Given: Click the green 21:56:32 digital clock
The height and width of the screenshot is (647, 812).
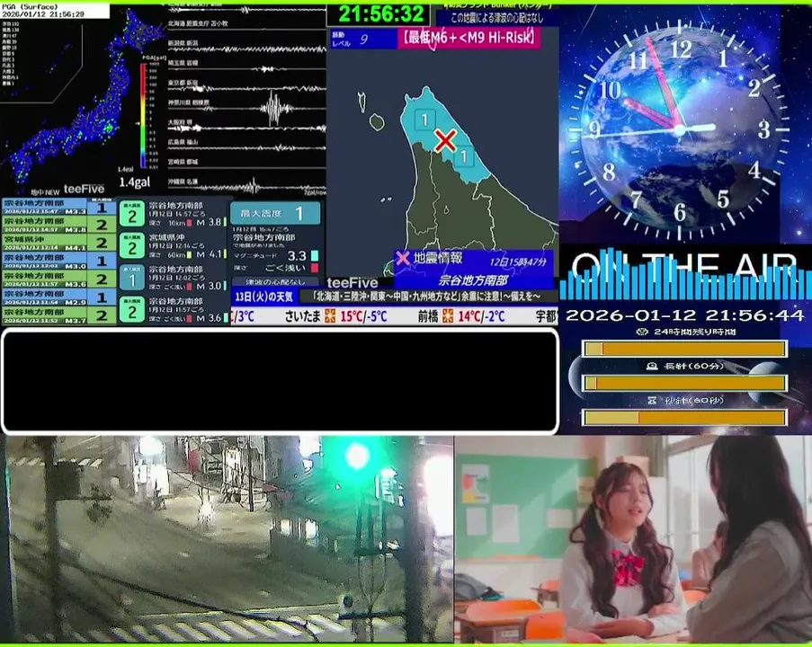Looking at the screenshot, I should tap(380, 14).
